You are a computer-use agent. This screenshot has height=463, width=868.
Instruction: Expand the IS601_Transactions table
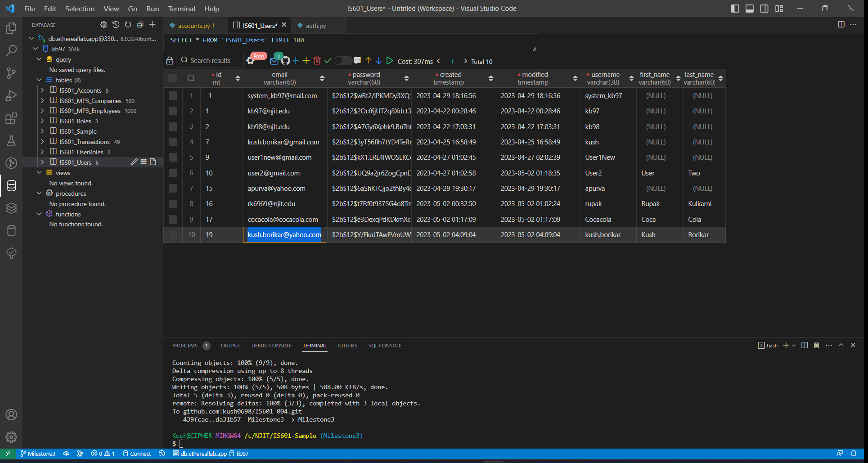[x=42, y=141]
